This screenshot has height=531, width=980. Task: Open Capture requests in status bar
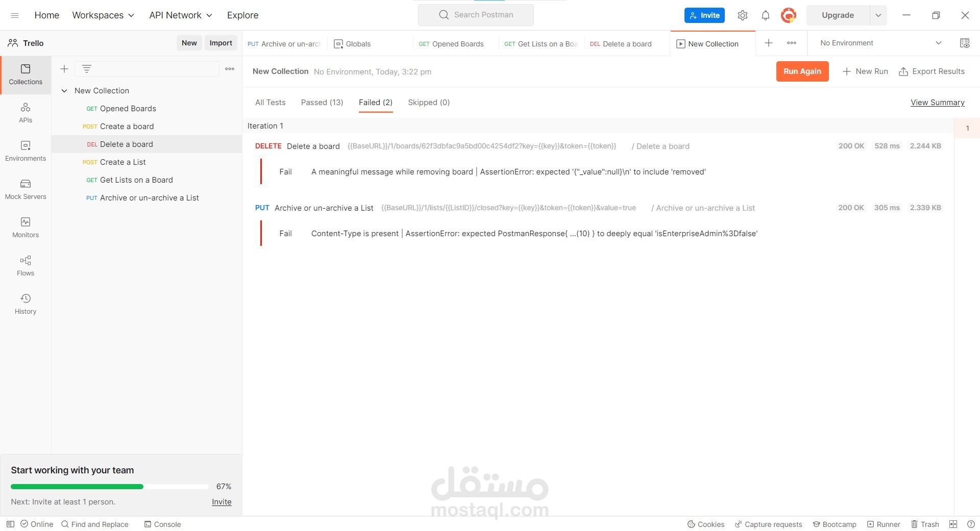point(768,524)
